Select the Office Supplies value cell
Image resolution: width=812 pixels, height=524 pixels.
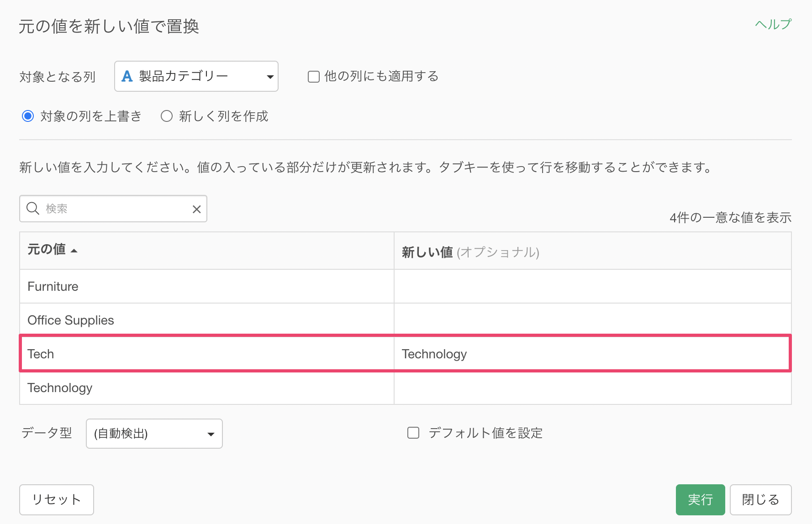(x=207, y=320)
